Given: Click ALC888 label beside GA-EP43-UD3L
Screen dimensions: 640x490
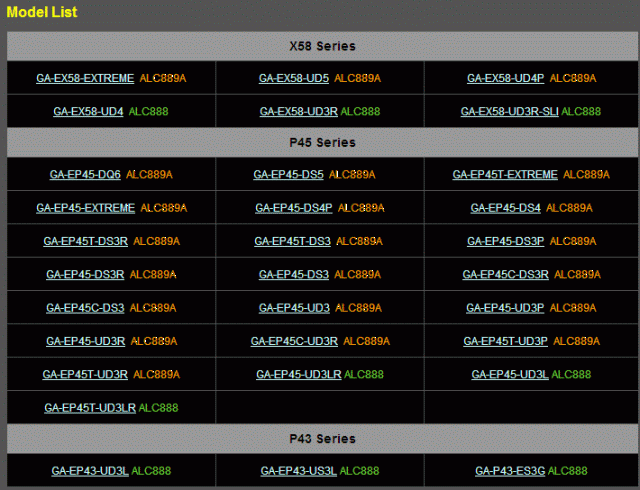Looking at the screenshot, I should click(x=151, y=471).
